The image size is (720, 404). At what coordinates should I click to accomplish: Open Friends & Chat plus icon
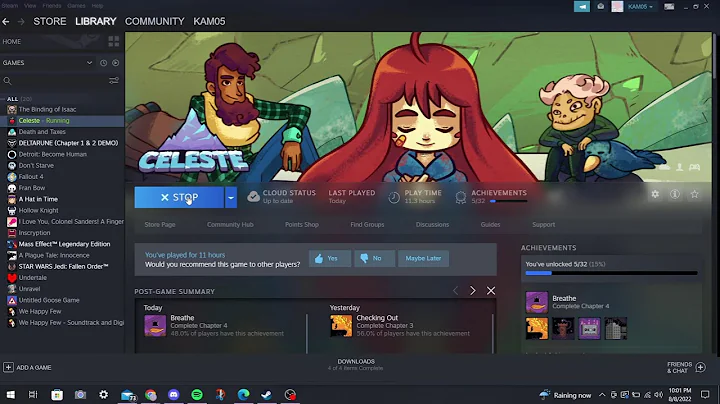[701, 367]
